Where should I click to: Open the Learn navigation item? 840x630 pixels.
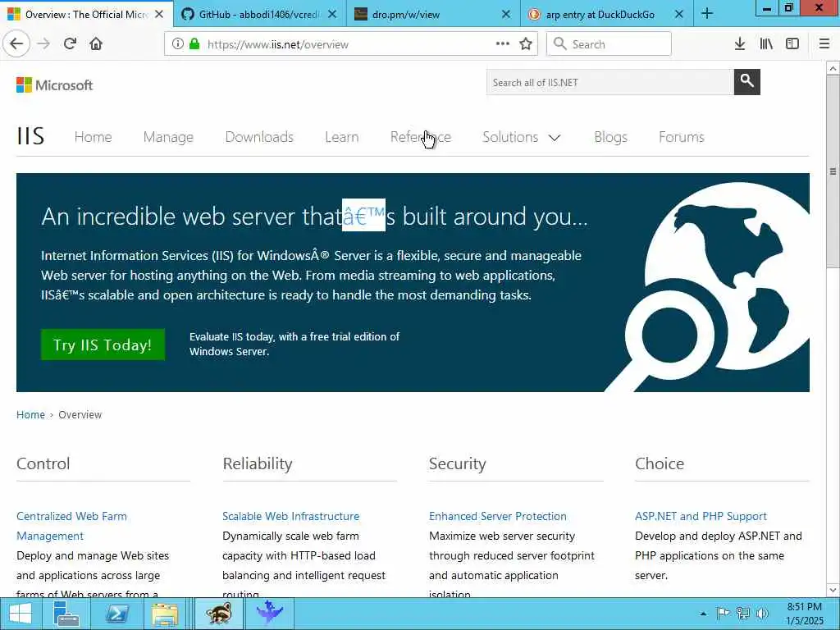tap(342, 137)
